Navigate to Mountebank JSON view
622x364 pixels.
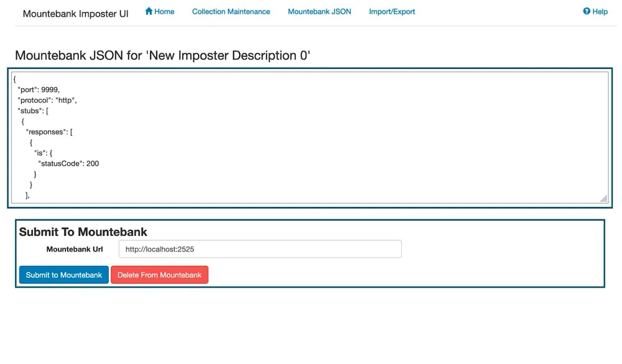pyautogui.click(x=319, y=11)
